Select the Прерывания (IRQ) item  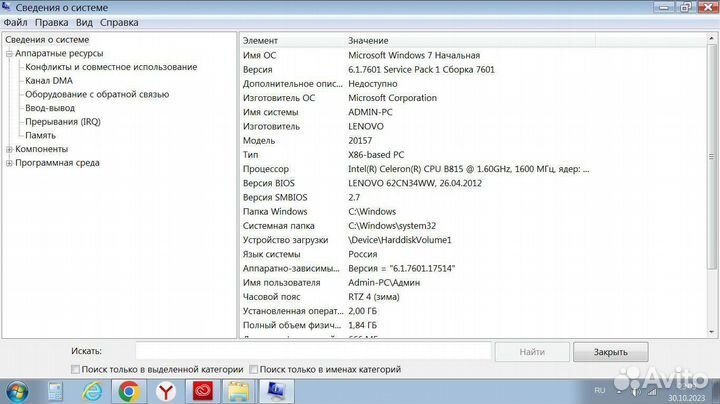tap(62, 122)
